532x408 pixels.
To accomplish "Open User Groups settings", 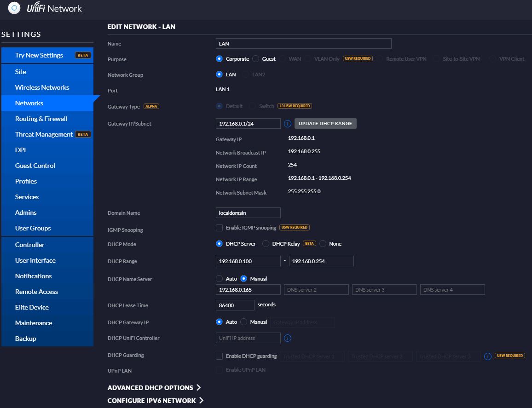I will pos(47,228).
